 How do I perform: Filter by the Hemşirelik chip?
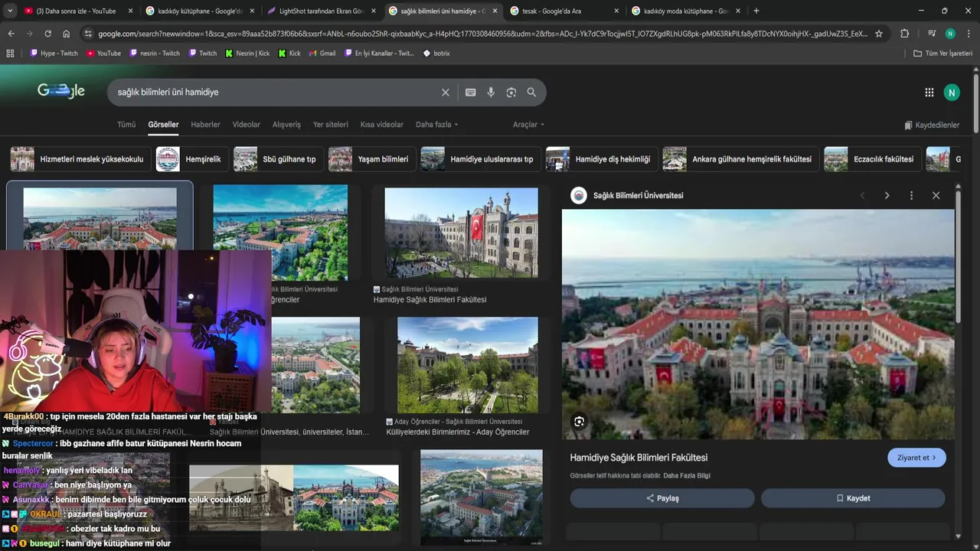coord(191,159)
